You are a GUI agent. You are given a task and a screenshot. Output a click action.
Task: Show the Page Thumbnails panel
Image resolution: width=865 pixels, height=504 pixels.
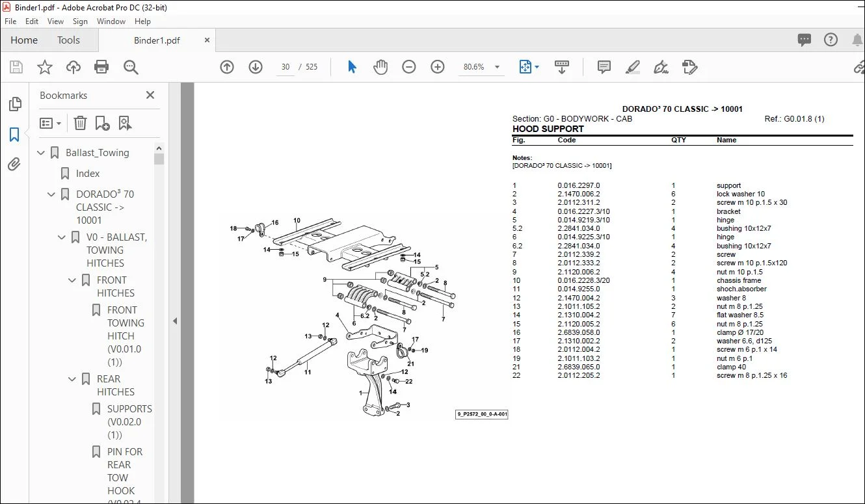tap(14, 104)
